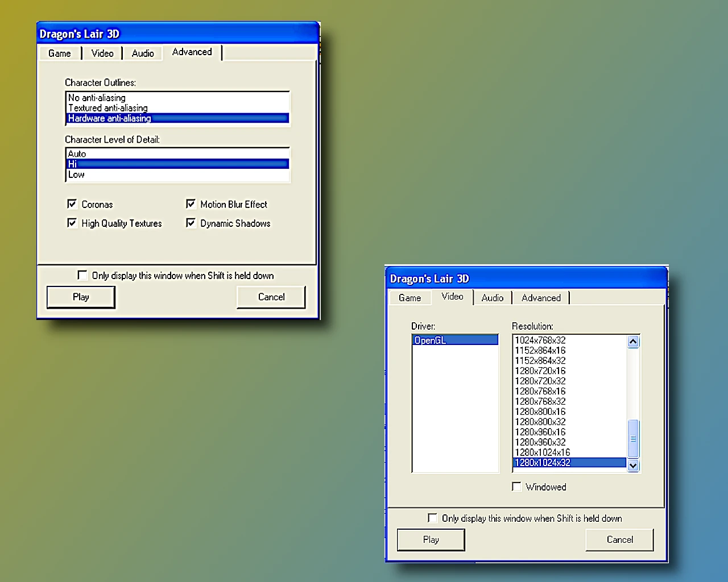The image size is (728, 582).
Task: Choose 'Low' character level of detail
Action: pyautogui.click(x=177, y=174)
